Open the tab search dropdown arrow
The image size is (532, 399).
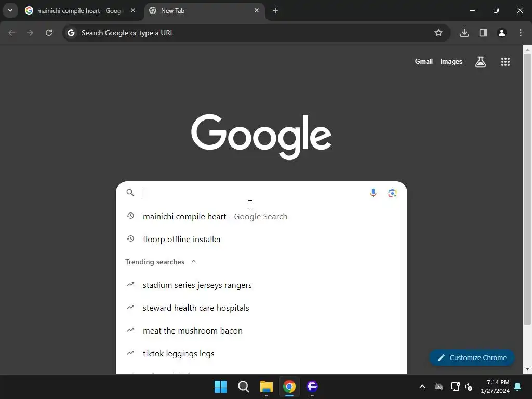(10, 10)
